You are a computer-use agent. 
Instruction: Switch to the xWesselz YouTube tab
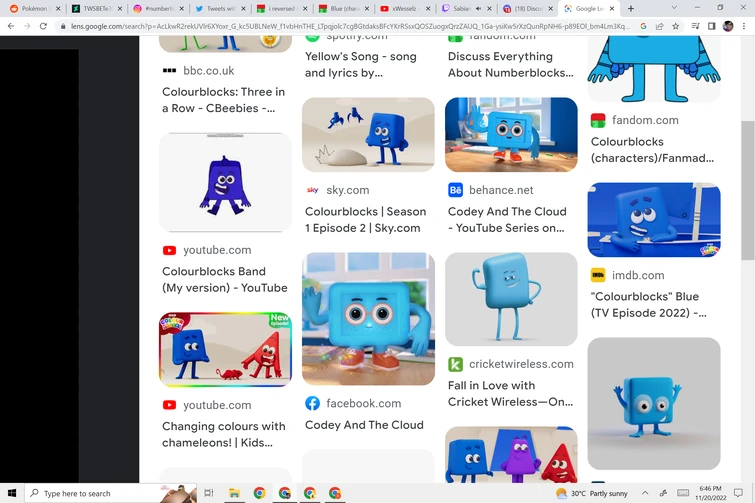tap(404, 8)
